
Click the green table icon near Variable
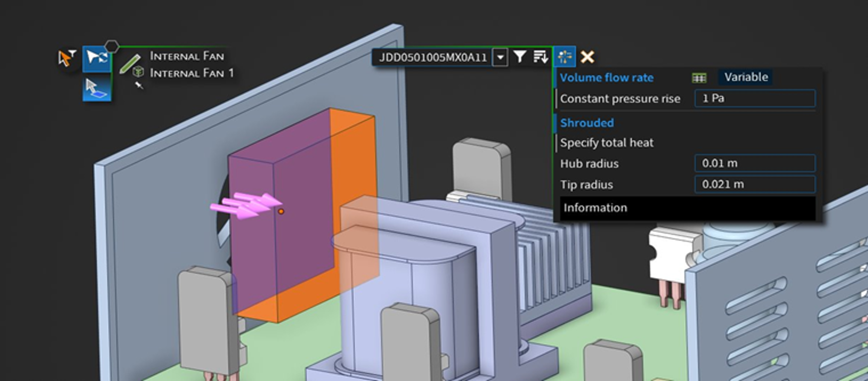point(699,78)
